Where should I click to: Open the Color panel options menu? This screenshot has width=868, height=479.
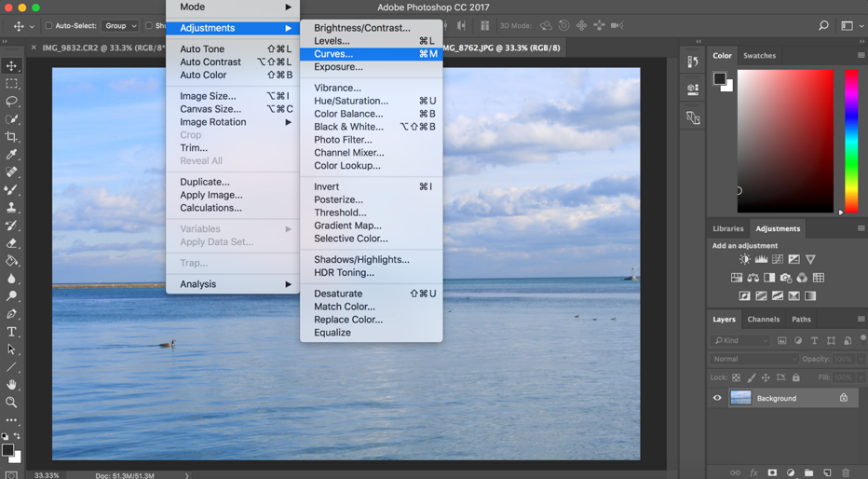861,55
